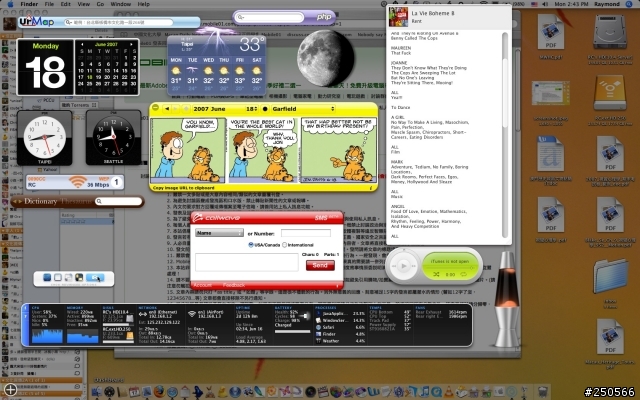This screenshot has width=640, height=400.
Task: Open Finder from the Dock
Action: [x=97, y=392]
